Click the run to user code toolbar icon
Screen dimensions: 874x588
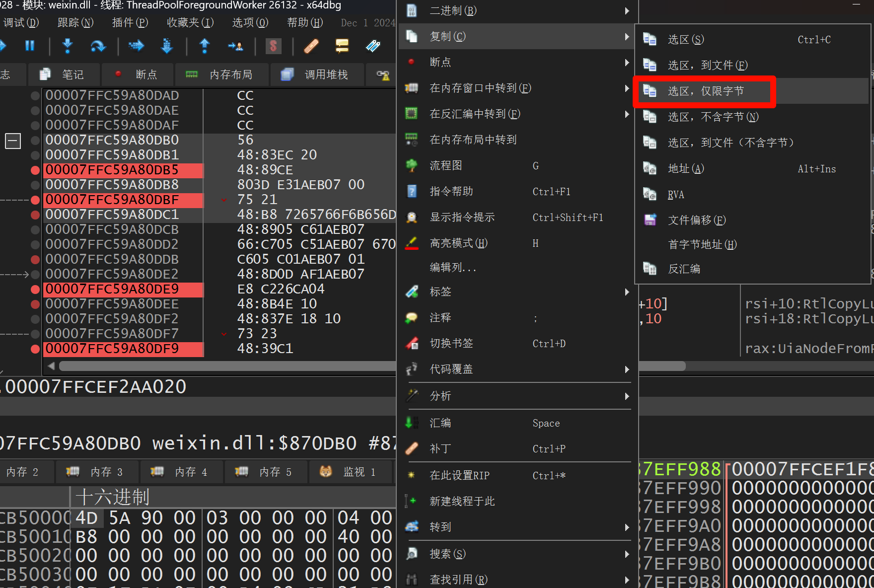pos(235,46)
